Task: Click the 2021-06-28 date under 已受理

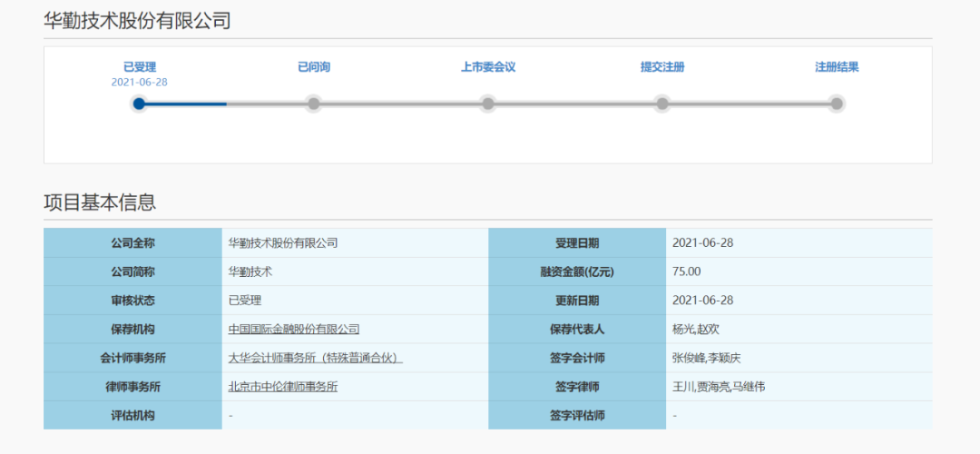Action: 139,82
